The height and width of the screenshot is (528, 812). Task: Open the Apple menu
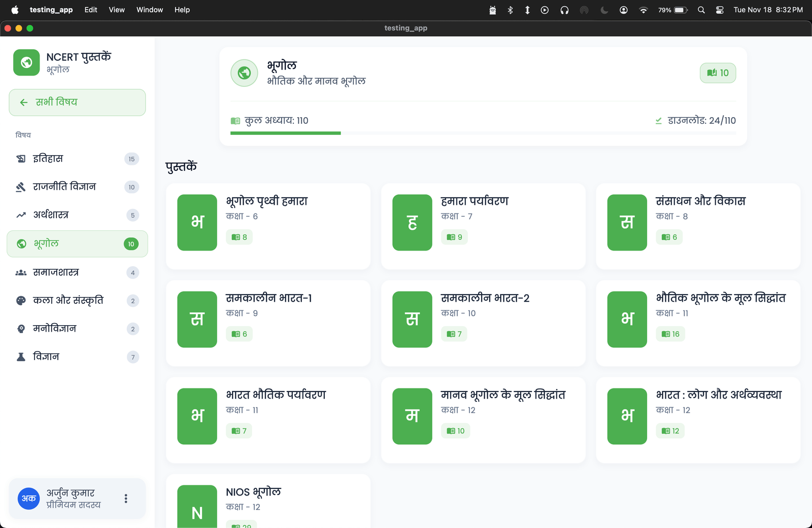click(15, 10)
